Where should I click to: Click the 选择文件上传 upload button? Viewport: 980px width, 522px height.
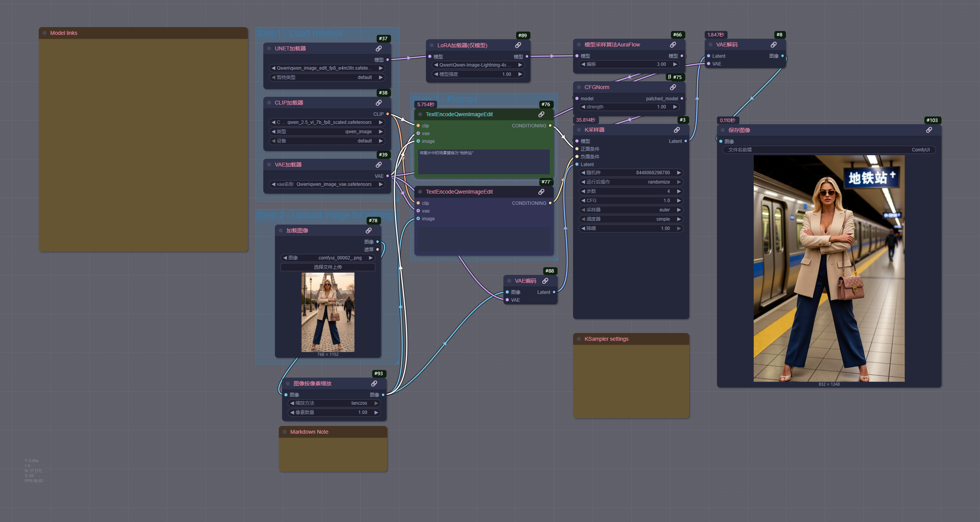point(328,267)
